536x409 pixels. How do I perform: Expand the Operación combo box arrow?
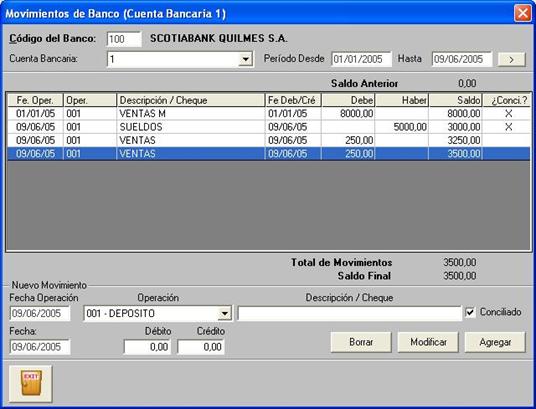(x=224, y=313)
